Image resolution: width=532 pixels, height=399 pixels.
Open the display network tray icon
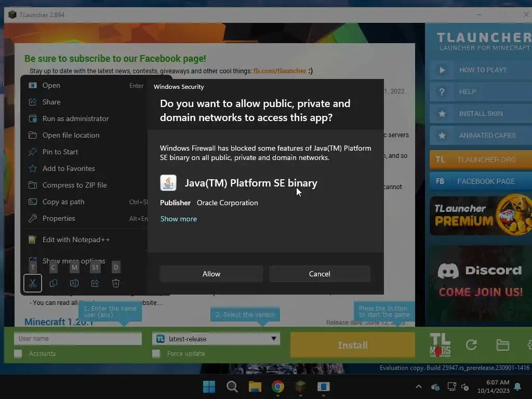[x=451, y=387]
